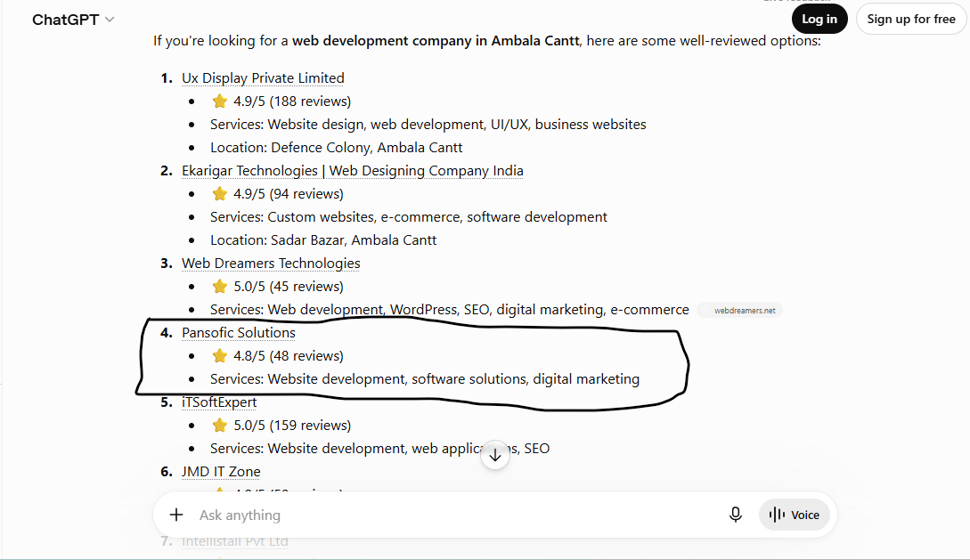Click the Ask anything input field
The height and width of the screenshot is (560, 970).
coord(458,515)
